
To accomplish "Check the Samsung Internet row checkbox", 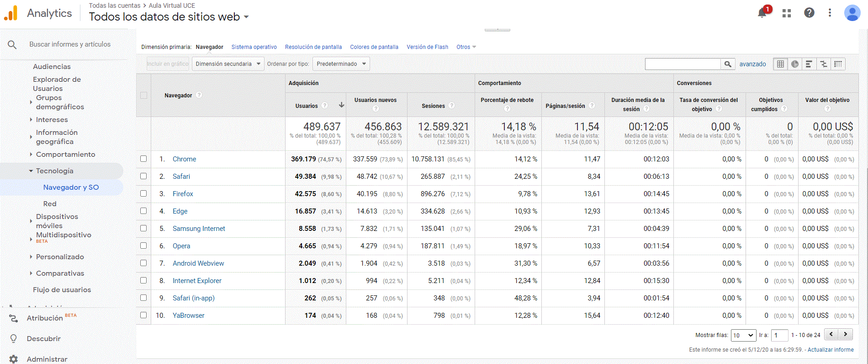I will (143, 228).
